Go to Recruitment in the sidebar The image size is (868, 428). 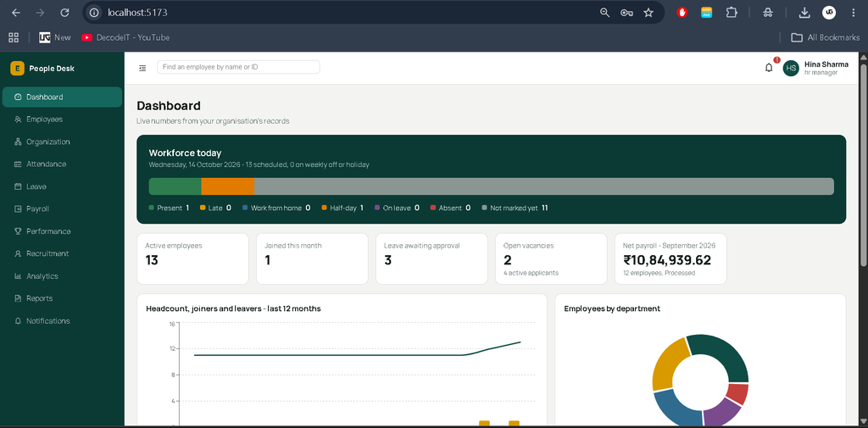click(62, 253)
